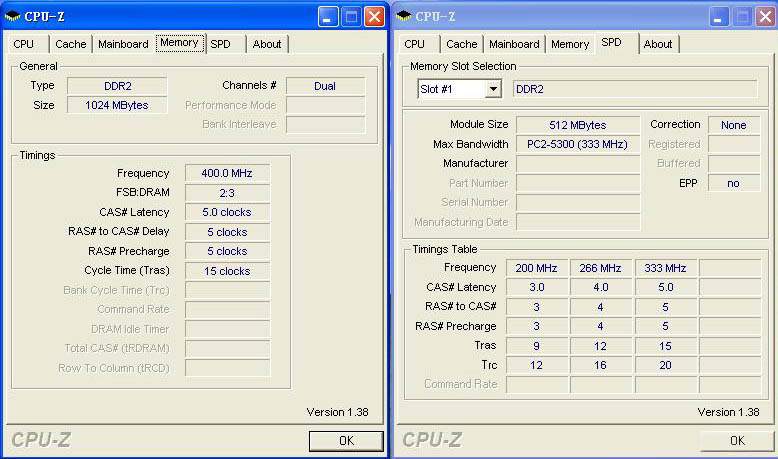Screen dimensions: 778x459
Task: Click Max Bandwidth value PC2-5300 (333 MHz)
Action: coord(578,144)
